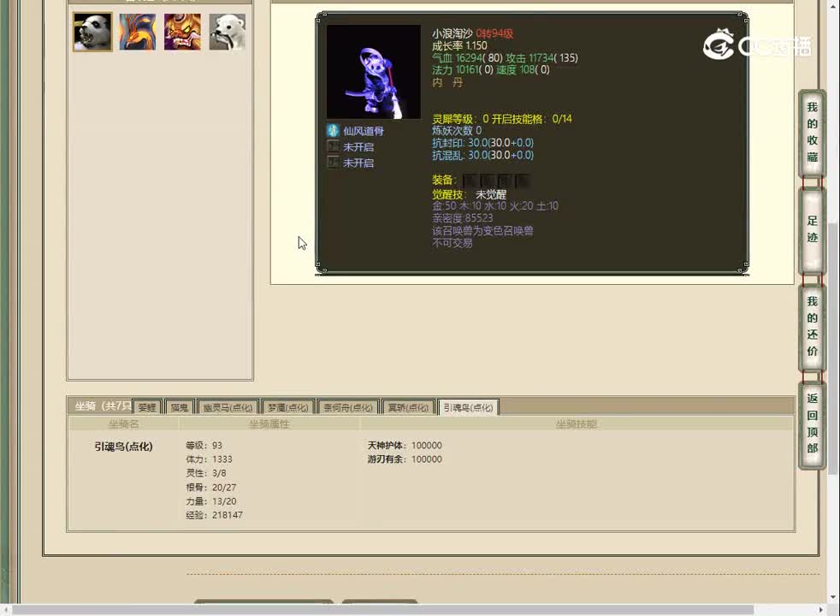The height and width of the screenshot is (616, 840).
Task: Click the 根骨: 20/27 attribute
Action: [210, 487]
